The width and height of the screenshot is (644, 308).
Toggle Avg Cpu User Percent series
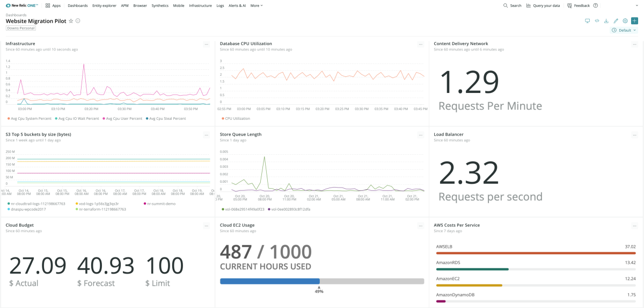pyautogui.click(x=122, y=118)
